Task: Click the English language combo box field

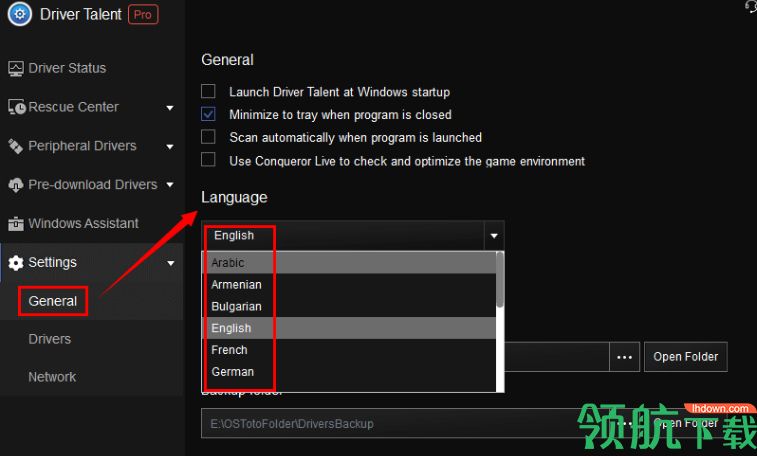Action: coord(352,235)
